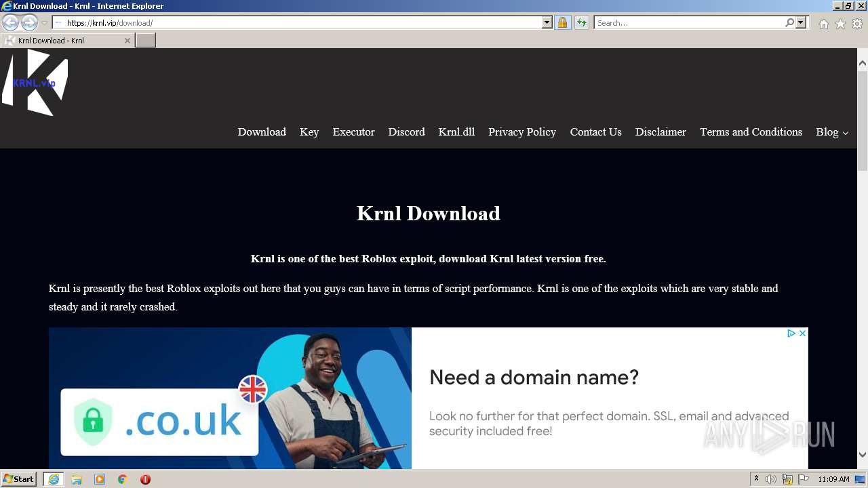Open Favorites star icon
The width and height of the screenshot is (868, 488).
(x=840, y=24)
